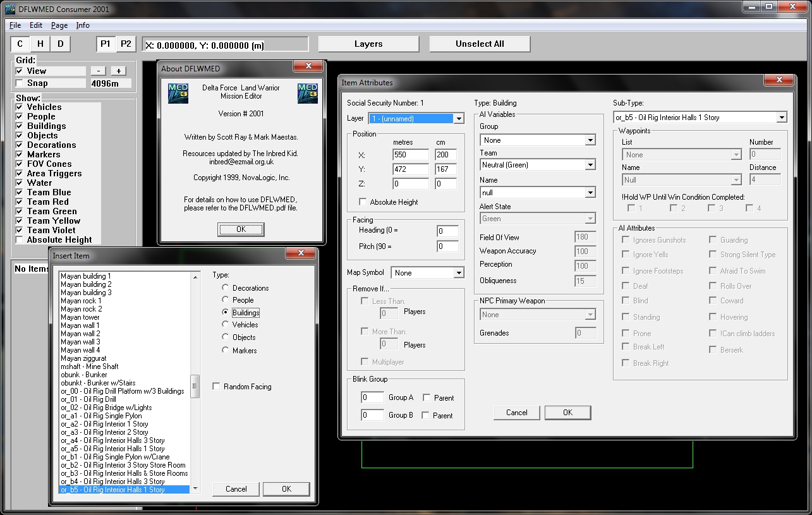Open the AI Name dropdown showing null
812x515 pixels.
pyautogui.click(x=538, y=192)
